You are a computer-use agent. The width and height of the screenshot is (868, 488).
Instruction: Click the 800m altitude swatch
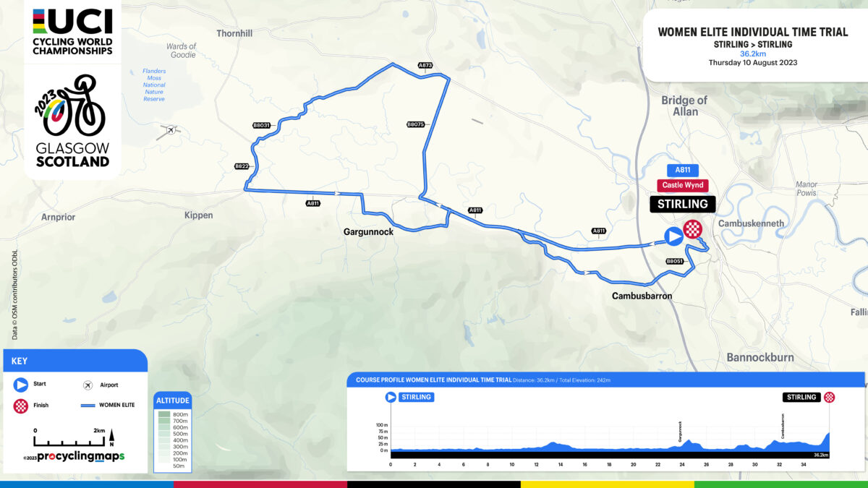pos(164,414)
